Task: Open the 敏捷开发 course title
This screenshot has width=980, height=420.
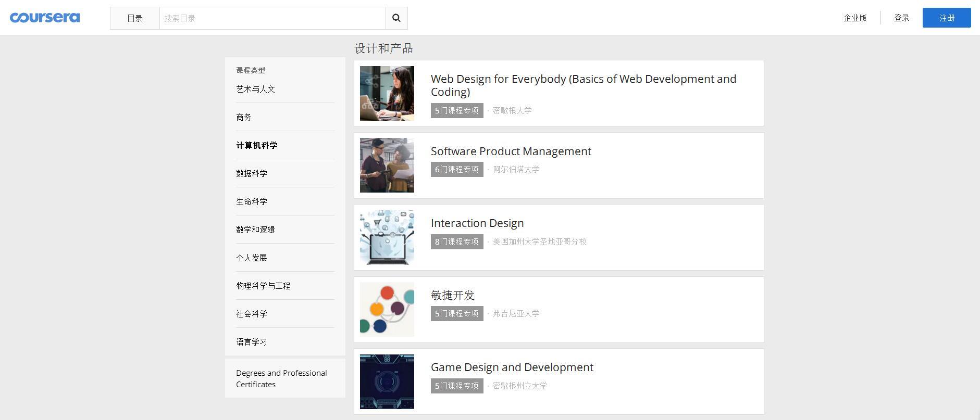Action: [453, 295]
